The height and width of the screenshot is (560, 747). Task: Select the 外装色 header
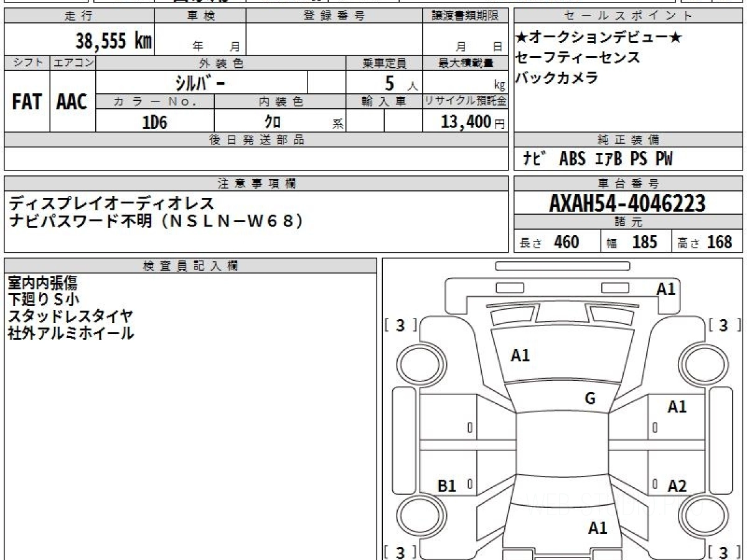(221, 63)
